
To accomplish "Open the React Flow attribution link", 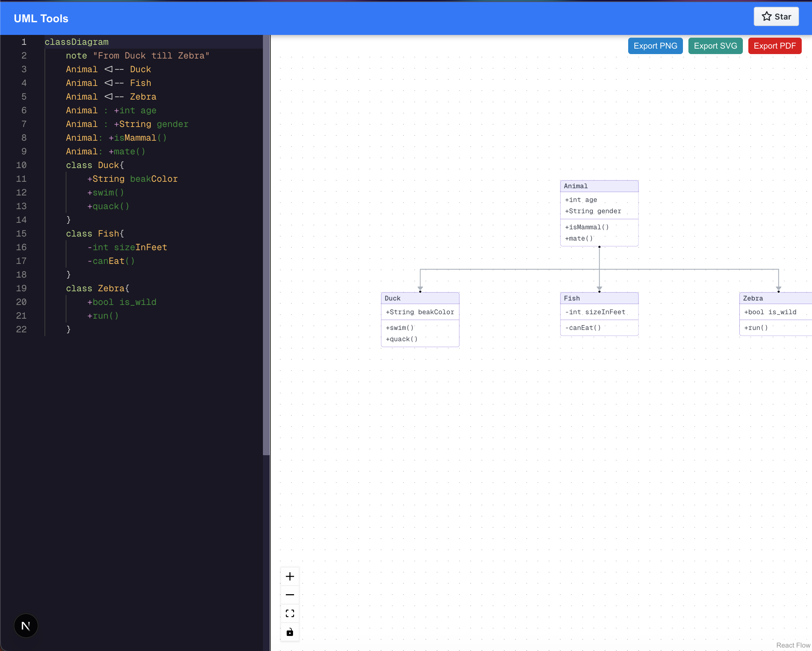I will [x=793, y=645].
